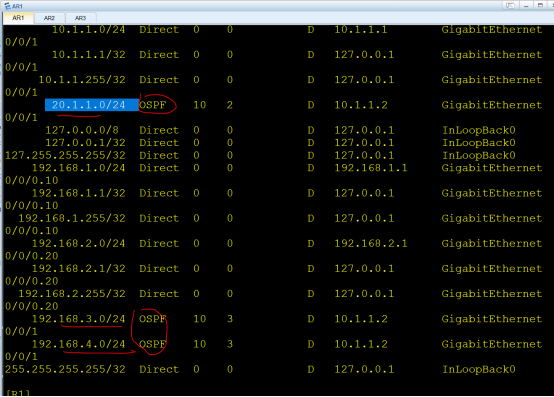Click next hop 10.1.1.2 in 20.1.1.0/24 row

tap(361, 105)
